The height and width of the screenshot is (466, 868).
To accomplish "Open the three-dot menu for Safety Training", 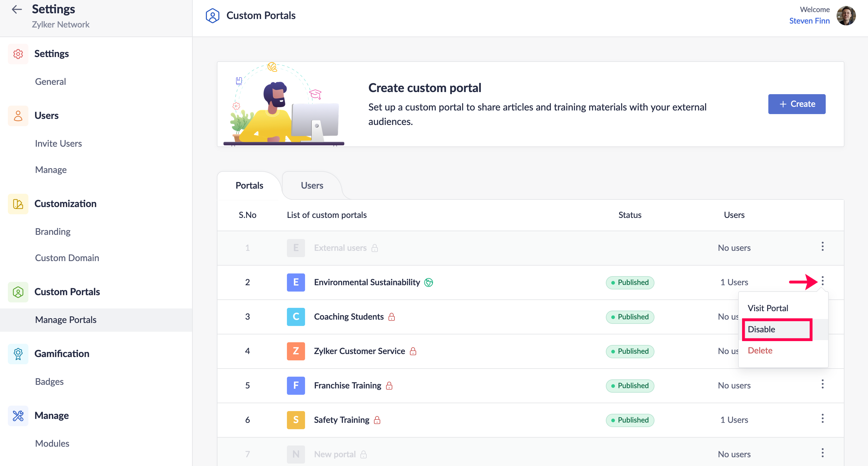I will coord(822,419).
